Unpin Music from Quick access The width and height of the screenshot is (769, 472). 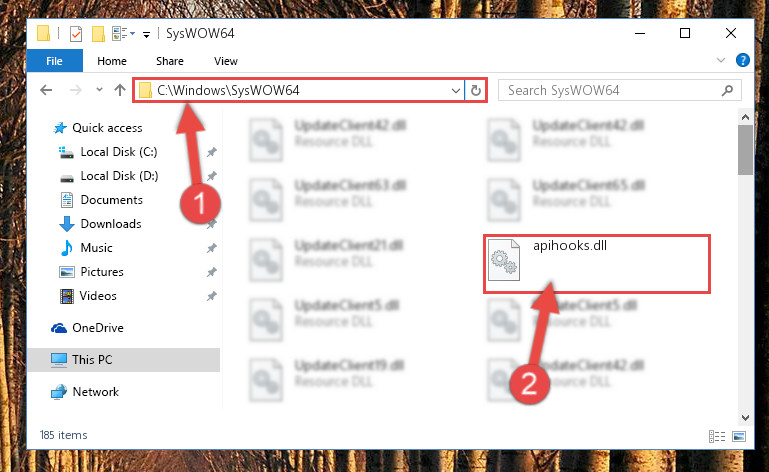211,248
